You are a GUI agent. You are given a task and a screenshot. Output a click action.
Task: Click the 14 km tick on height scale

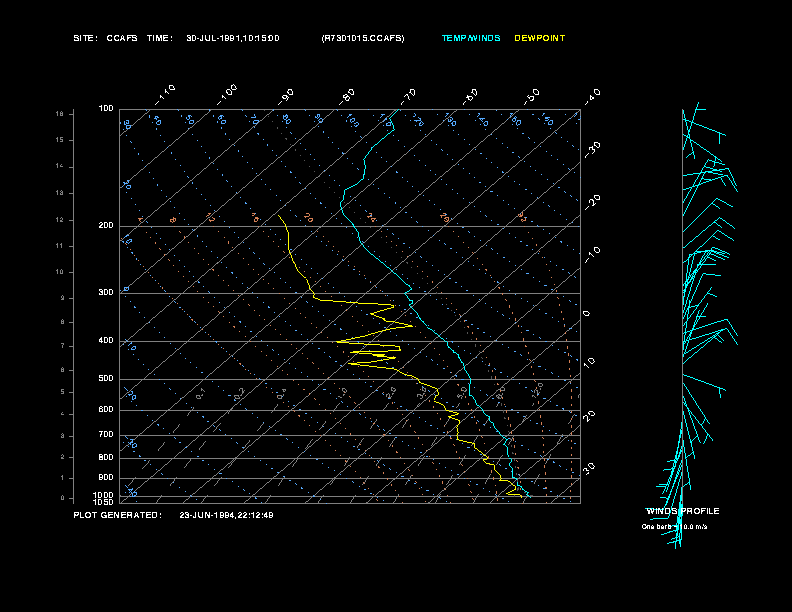pos(60,166)
